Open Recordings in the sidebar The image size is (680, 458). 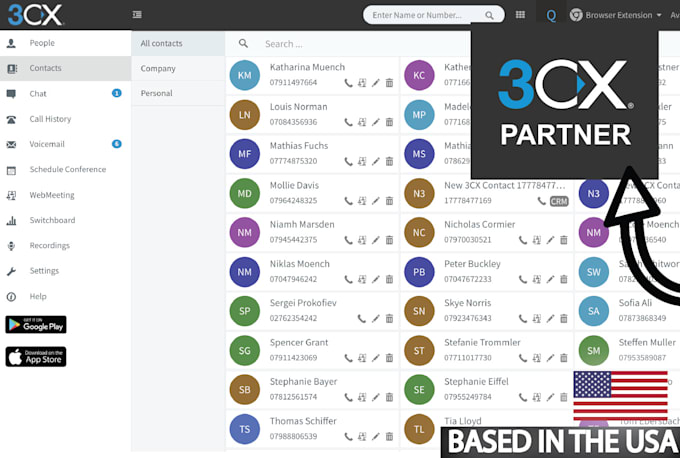(x=65, y=245)
